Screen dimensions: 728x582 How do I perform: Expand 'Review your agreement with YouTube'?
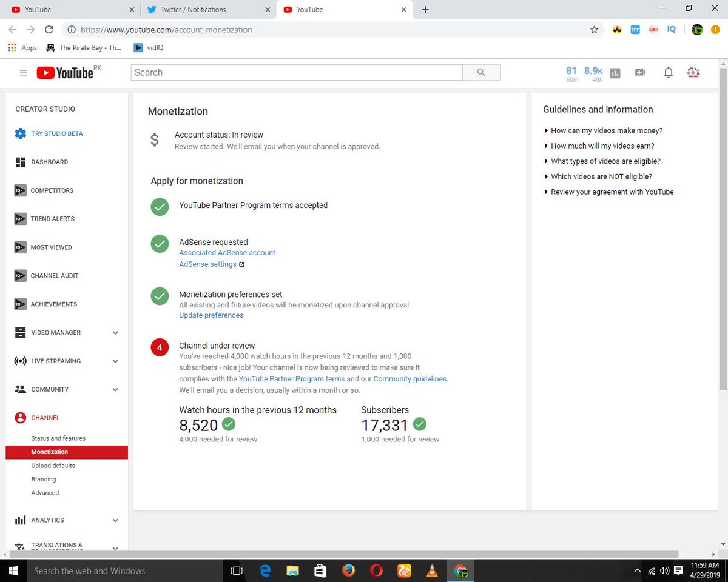click(608, 192)
